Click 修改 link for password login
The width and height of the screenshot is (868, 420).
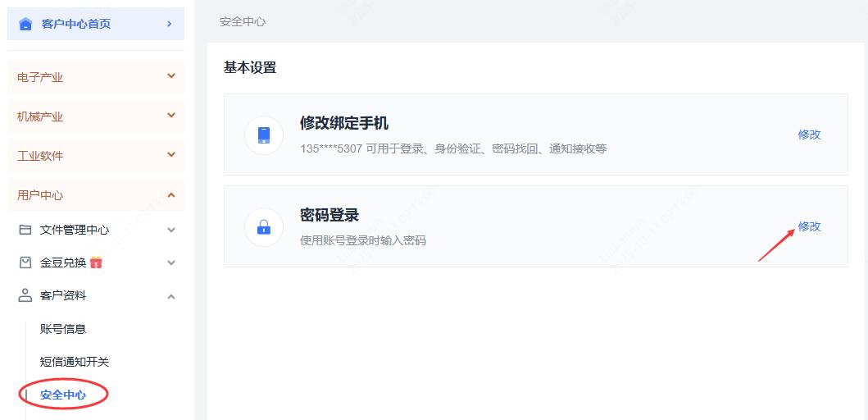click(809, 226)
